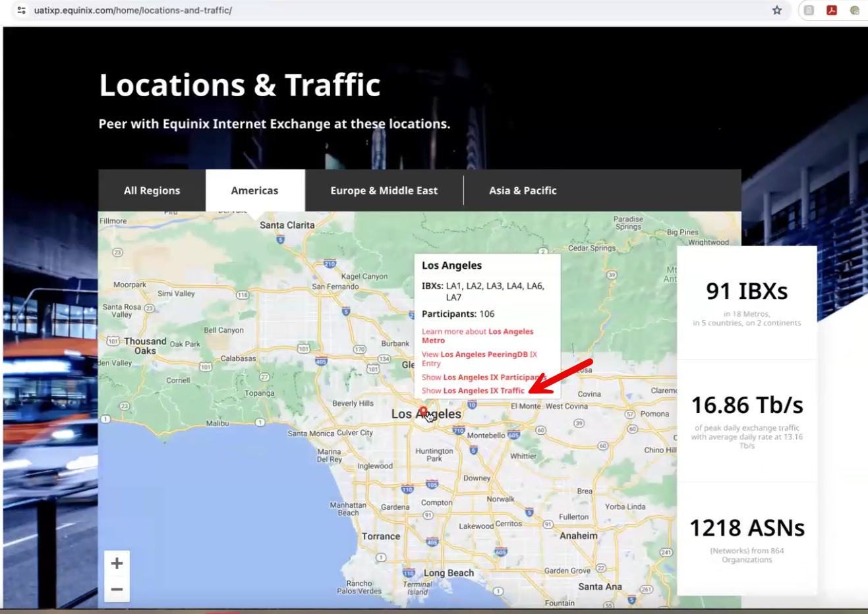Click the gray document extension icon

coord(809,10)
